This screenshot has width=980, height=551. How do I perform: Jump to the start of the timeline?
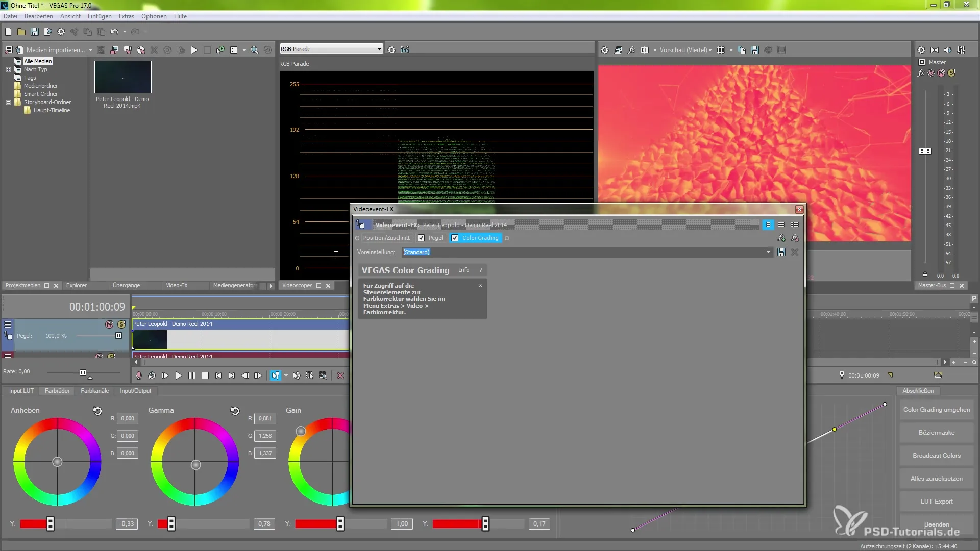pyautogui.click(x=218, y=375)
